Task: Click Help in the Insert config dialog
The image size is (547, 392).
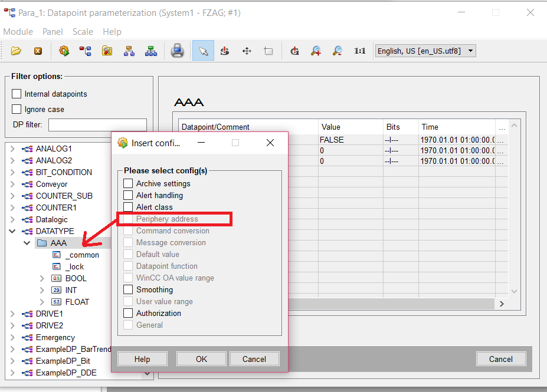Action: pyautogui.click(x=142, y=359)
